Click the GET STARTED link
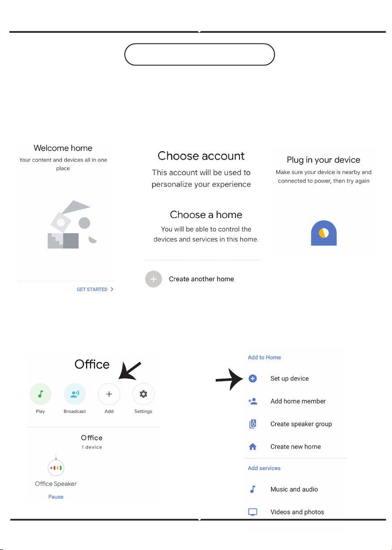The height and width of the screenshot is (550, 392). pos(92,290)
